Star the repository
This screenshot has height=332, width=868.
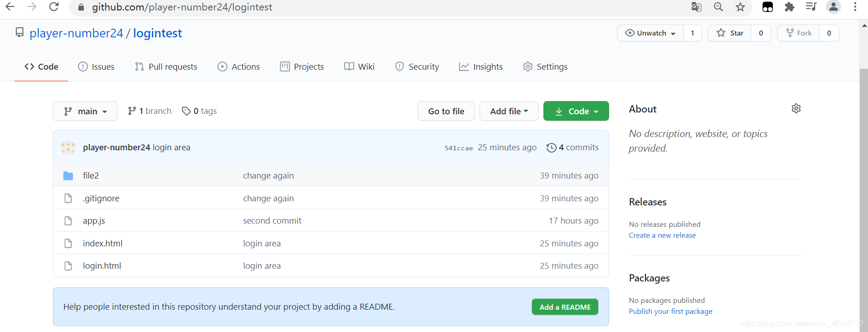coord(730,33)
